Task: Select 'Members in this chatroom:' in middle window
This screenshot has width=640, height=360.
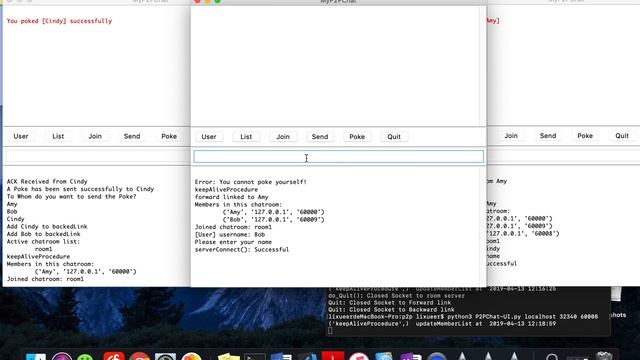Action: point(238,204)
